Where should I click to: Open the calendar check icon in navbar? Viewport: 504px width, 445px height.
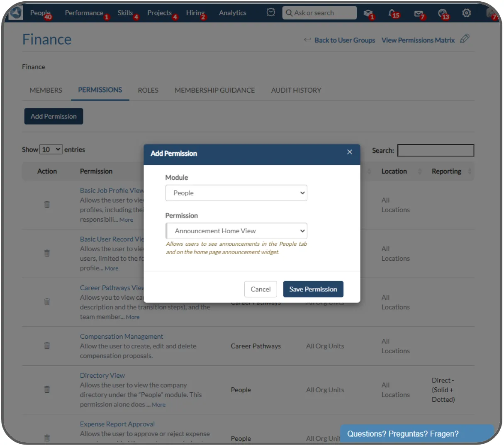pyautogui.click(x=271, y=12)
